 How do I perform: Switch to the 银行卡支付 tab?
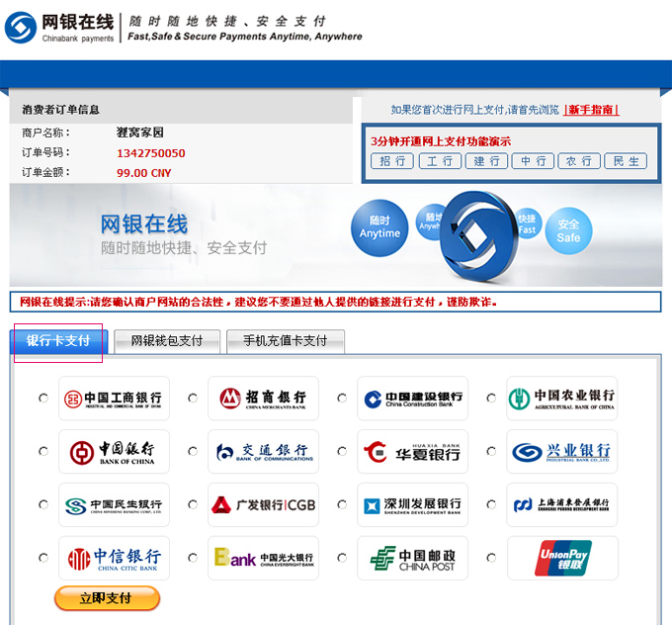58,341
